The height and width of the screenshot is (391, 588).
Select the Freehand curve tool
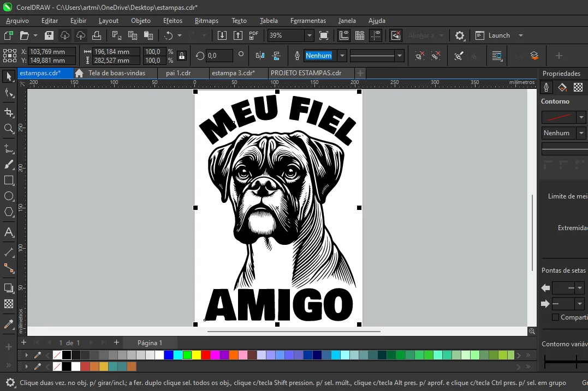pyautogui.click(x=9, y=149)
